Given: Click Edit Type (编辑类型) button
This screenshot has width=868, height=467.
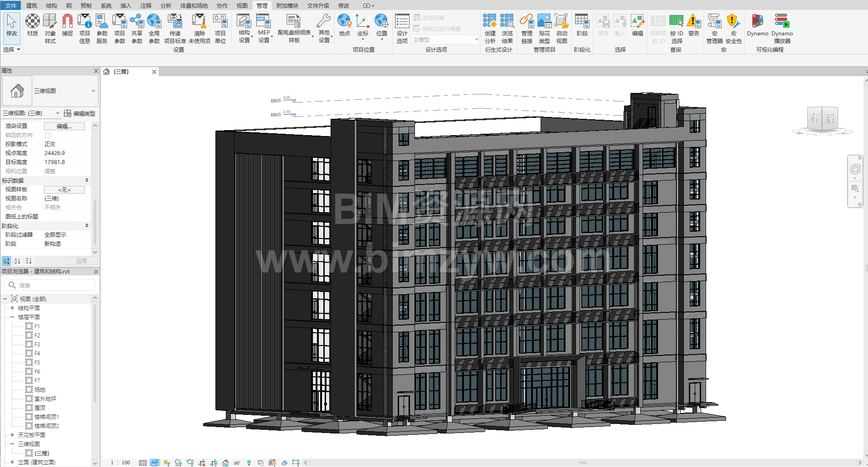Looking at the screenshot, I should click(x=80, y=113).
